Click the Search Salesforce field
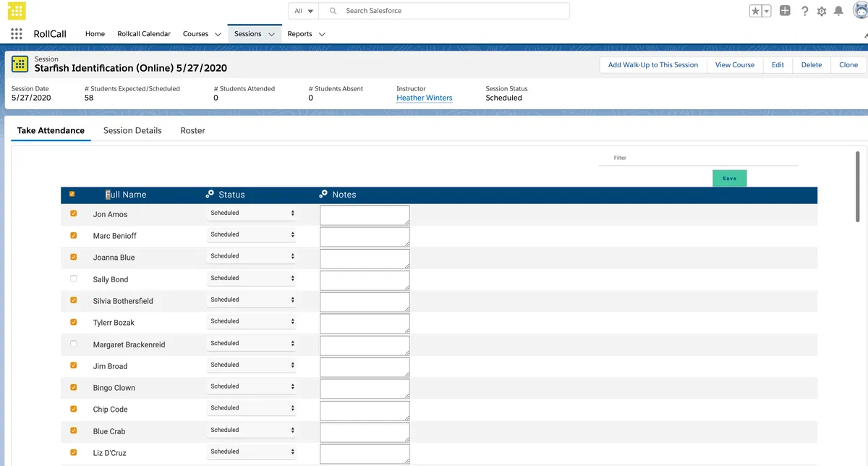The image size is (868, 466). [x=445, y=11]
